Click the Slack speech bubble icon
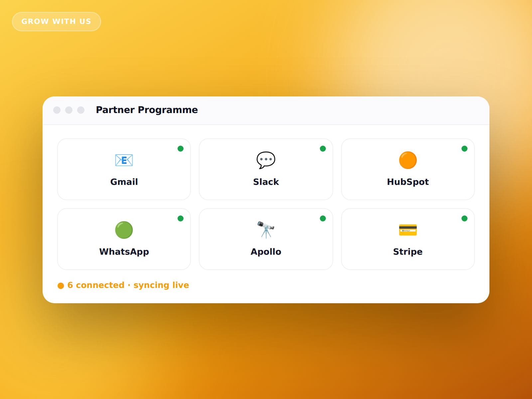Image resolution: width=532 pixels, height=399 pixels. click(266, 160)
